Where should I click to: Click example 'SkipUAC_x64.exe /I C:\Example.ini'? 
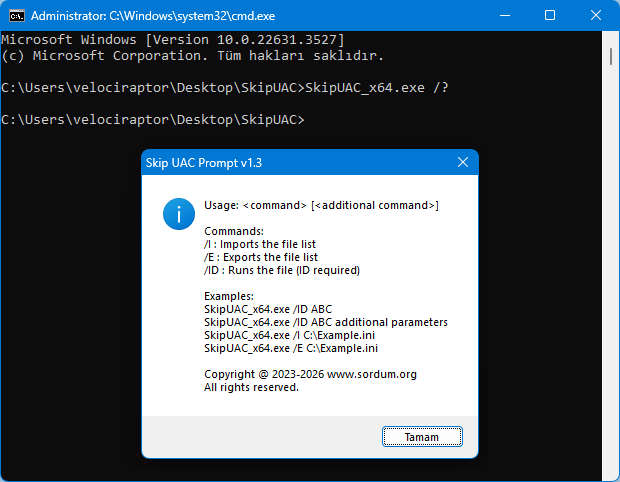[289, 335]
